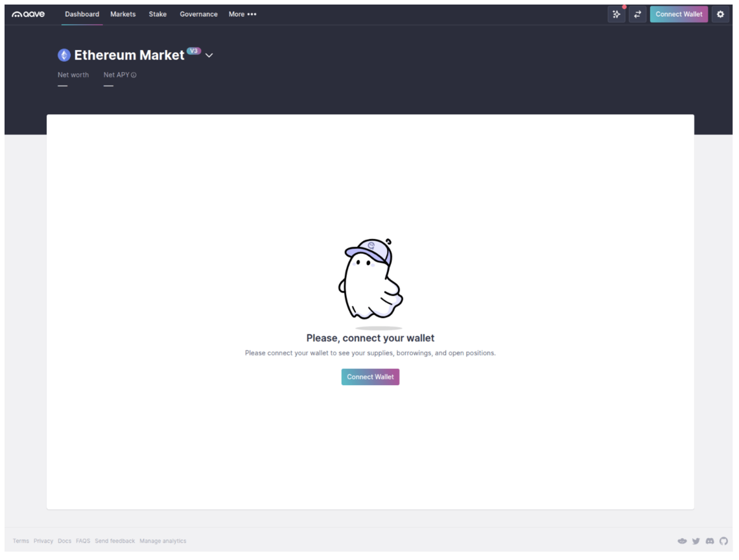Open Aave's Twitter via the footer icon
This screenshot has height=560, width=739.
click(696, 541)
